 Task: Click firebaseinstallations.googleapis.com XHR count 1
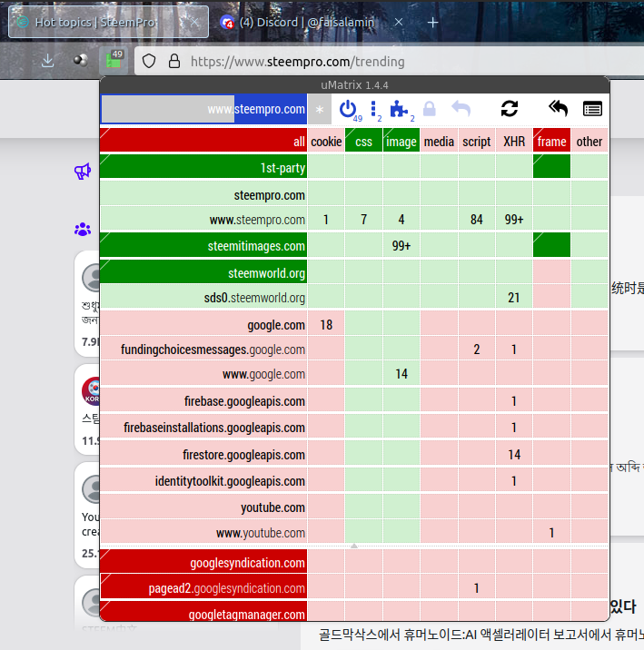[514, 426]
